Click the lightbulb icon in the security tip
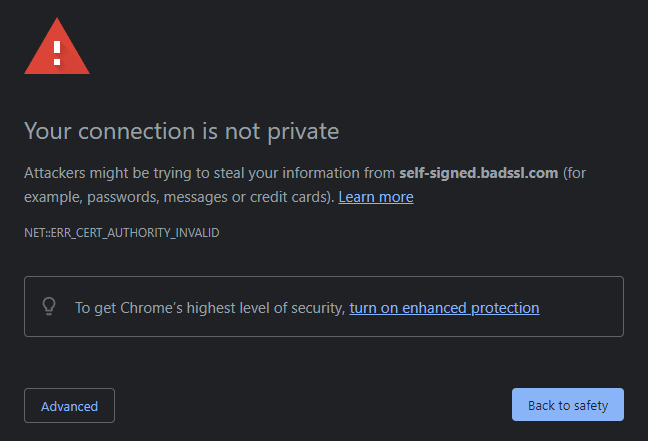 (x=49, y=306)
